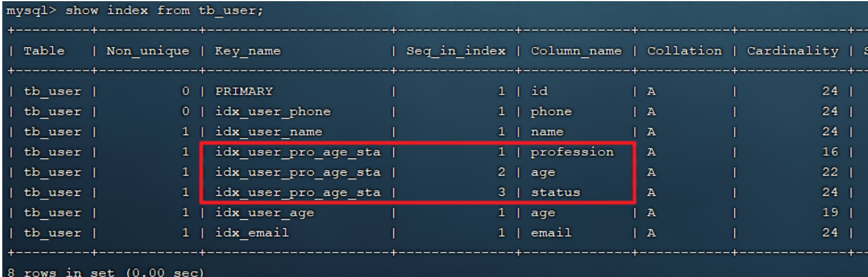This screenshot has width=868, height=277.
Task: Click the 'profession' column name value
Action: coord(572,152)
